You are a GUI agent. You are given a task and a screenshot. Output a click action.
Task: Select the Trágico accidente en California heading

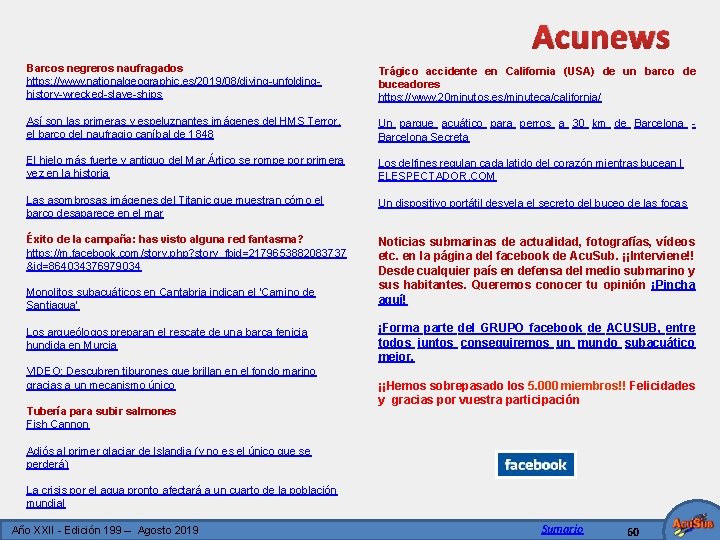pyautogui.click(x=537, y=78)
